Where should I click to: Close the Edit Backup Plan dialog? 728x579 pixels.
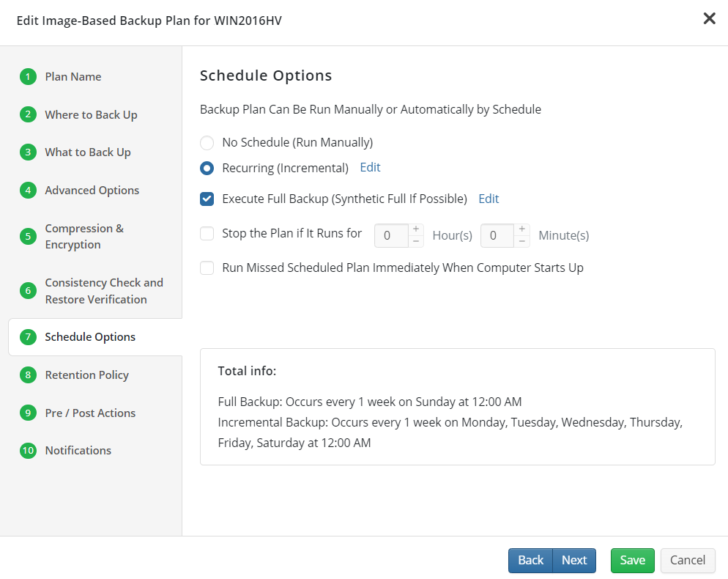pos(709,18)
